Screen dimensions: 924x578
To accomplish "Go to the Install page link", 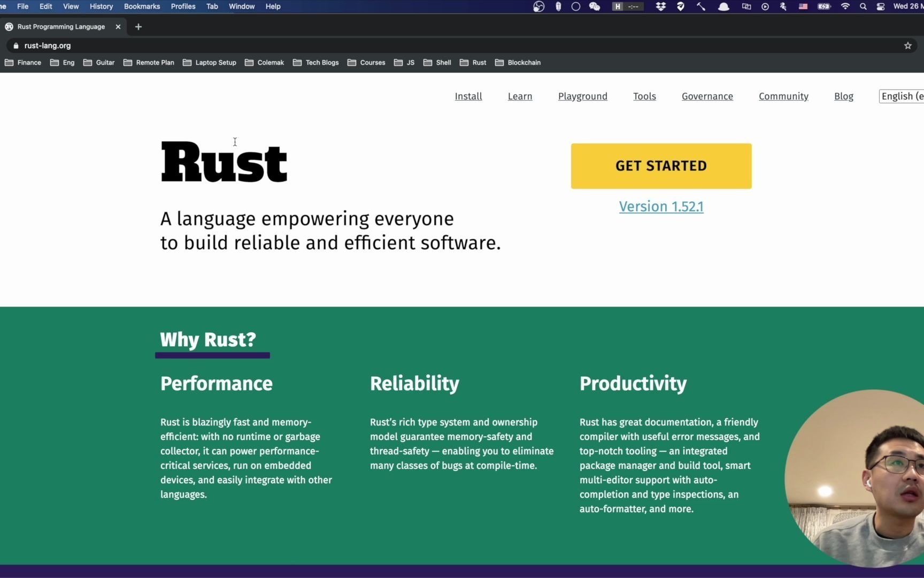I will [x=468, y=96].
